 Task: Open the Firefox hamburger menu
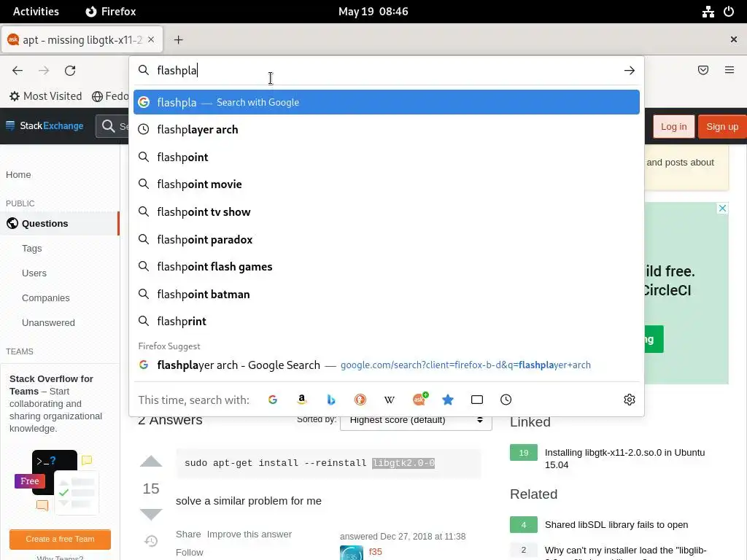coord(729,70)
